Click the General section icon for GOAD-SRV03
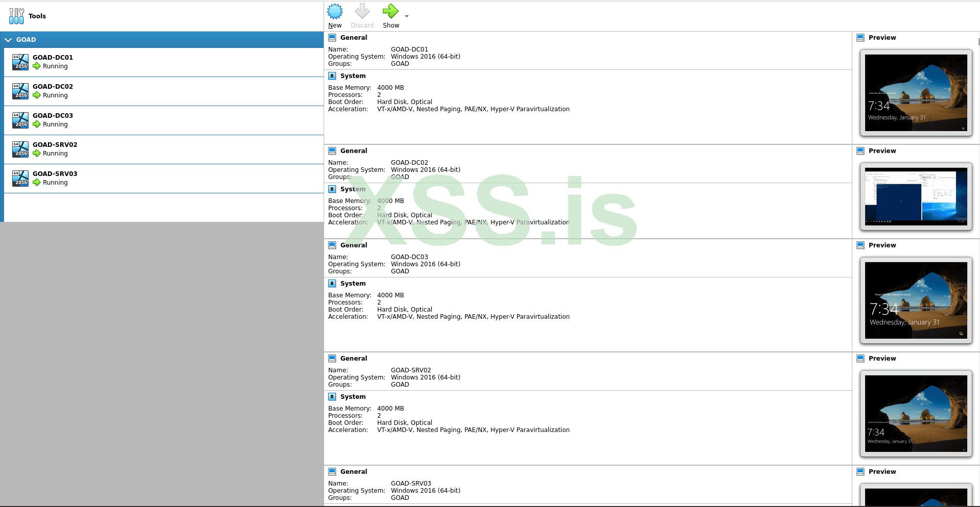 tap(332, 472)
